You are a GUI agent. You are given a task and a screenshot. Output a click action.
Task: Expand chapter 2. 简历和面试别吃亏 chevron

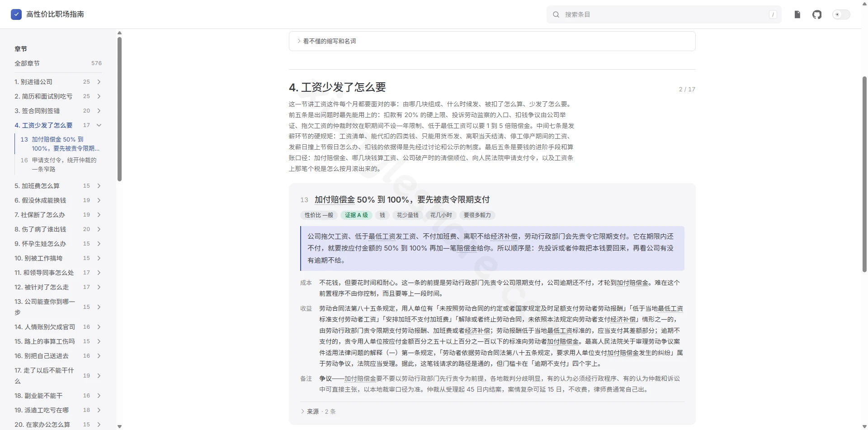tap(99, 96)
